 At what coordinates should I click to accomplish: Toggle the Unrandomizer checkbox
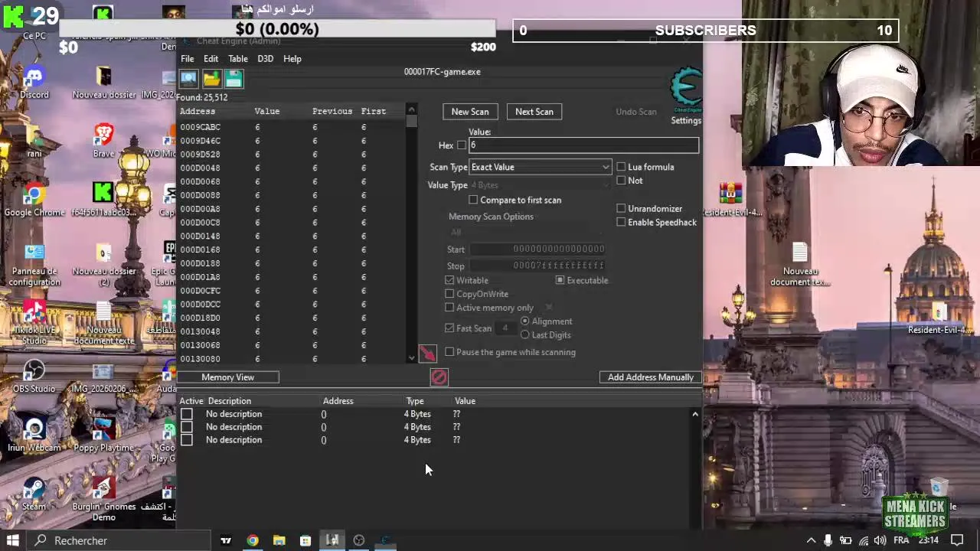point(621,209)
